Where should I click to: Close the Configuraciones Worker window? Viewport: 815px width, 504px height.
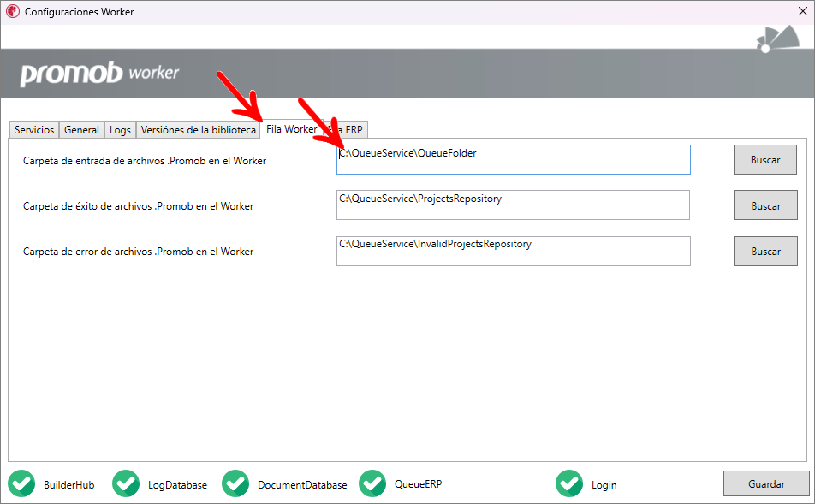tap(802, 11)
